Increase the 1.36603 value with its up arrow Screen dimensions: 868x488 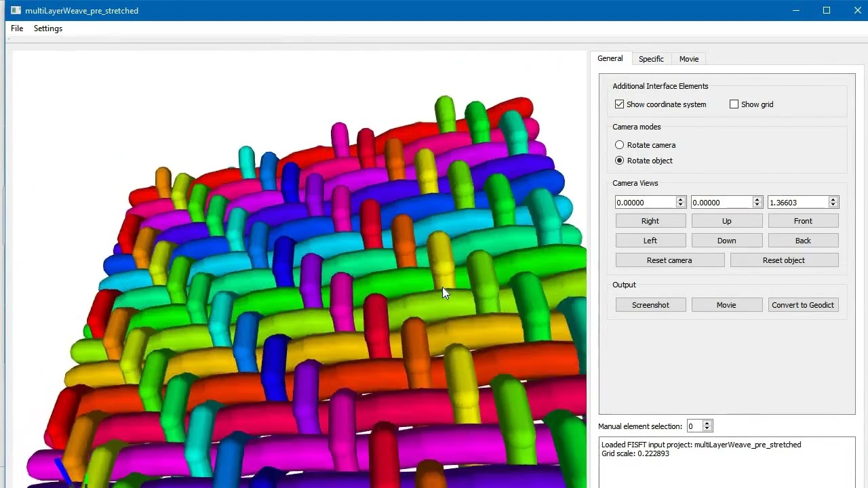(x=833, y=199)
